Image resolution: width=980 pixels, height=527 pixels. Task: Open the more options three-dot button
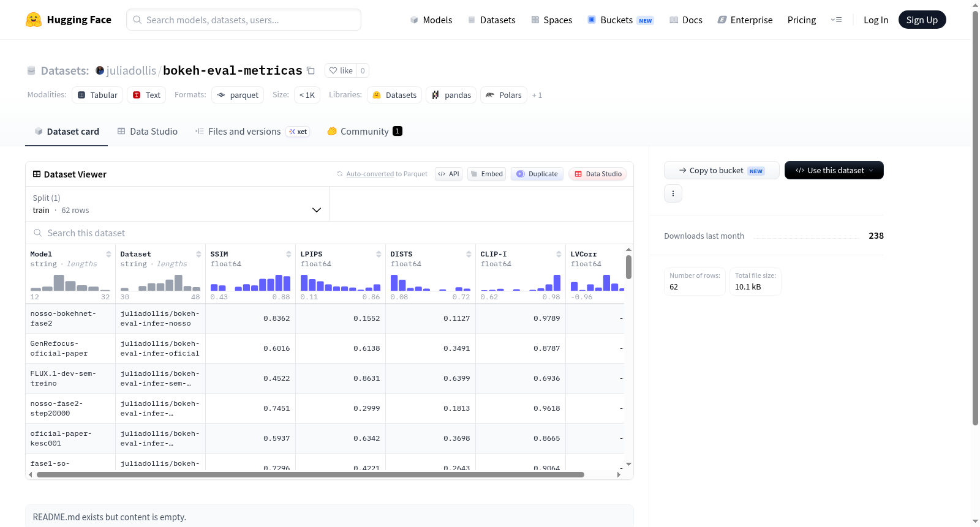[673, 193]
